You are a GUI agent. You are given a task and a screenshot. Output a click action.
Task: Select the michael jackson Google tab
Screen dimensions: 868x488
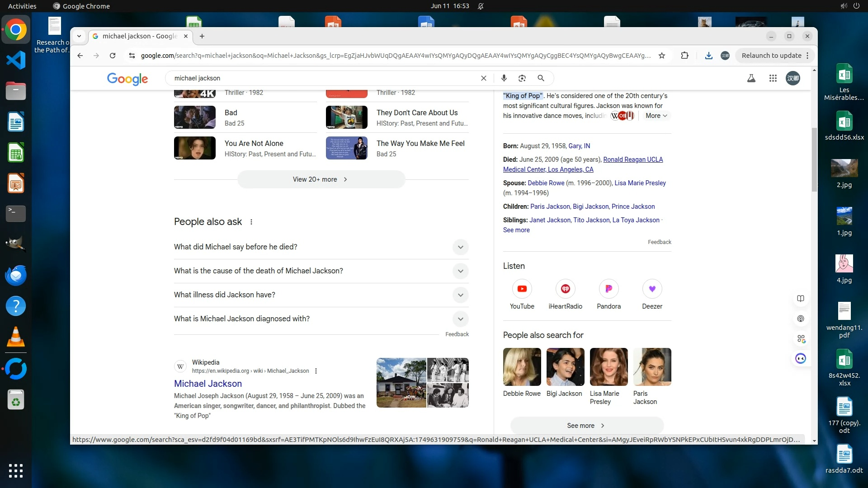[x=139, y=36]
